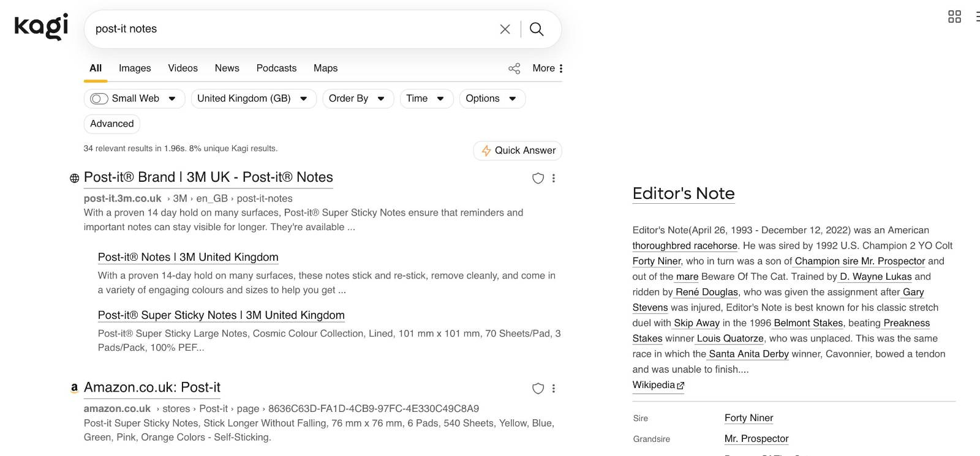
Task: Click shield icon for Post-it Brand 3M UK result
Action: tap(538, 178)
